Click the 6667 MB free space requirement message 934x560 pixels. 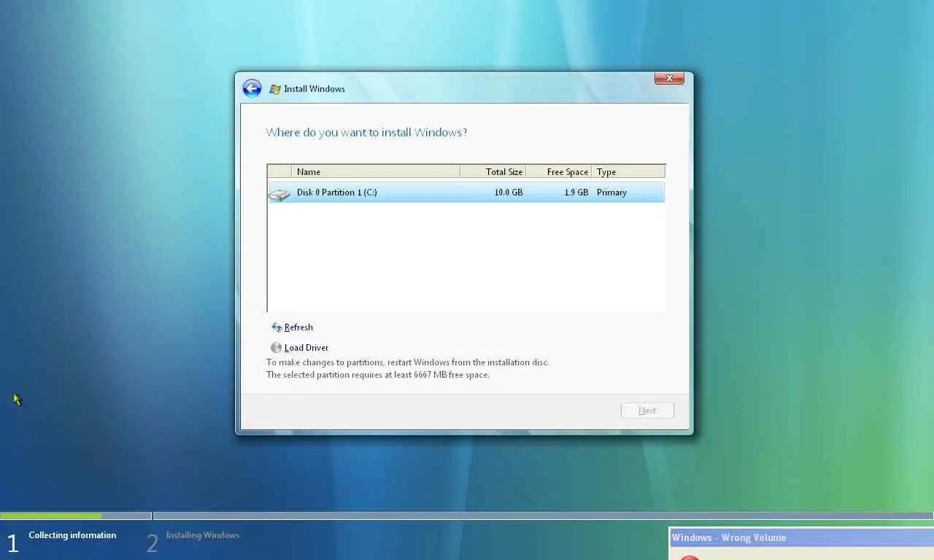pos(378,375)
